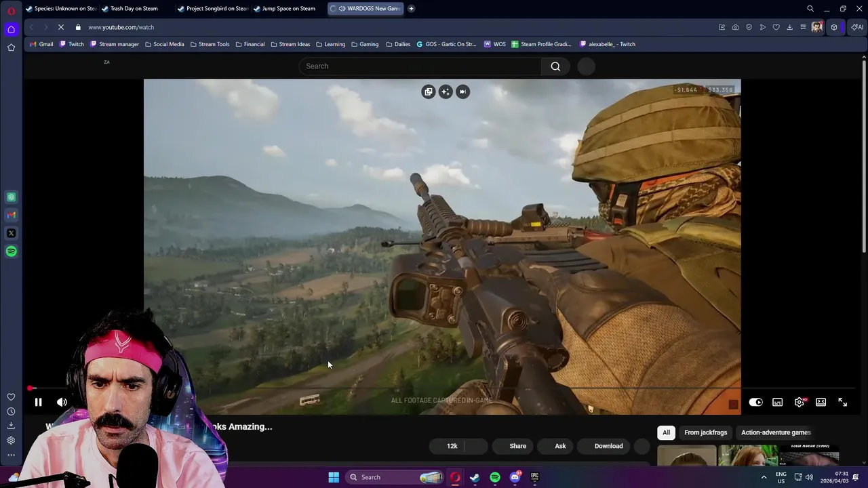Switch to Project Songbird on Steam tab
Screen dimensions: 868x488
click(212, 9)
